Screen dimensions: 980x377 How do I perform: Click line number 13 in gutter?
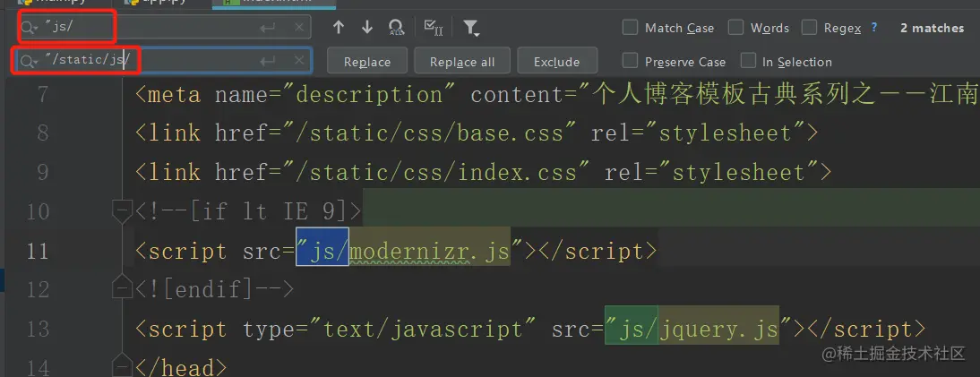pyautogui.click(x=38, y=329)
